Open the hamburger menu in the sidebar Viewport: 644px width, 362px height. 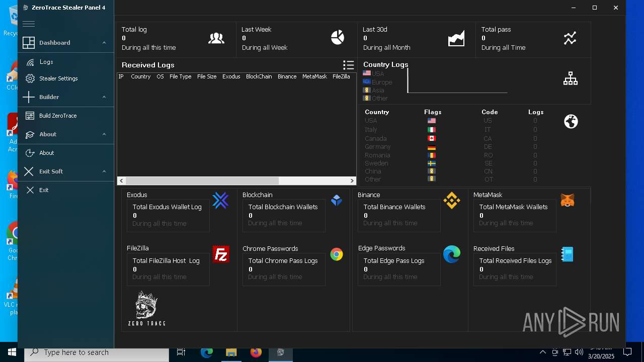click(x=29, y=24)
